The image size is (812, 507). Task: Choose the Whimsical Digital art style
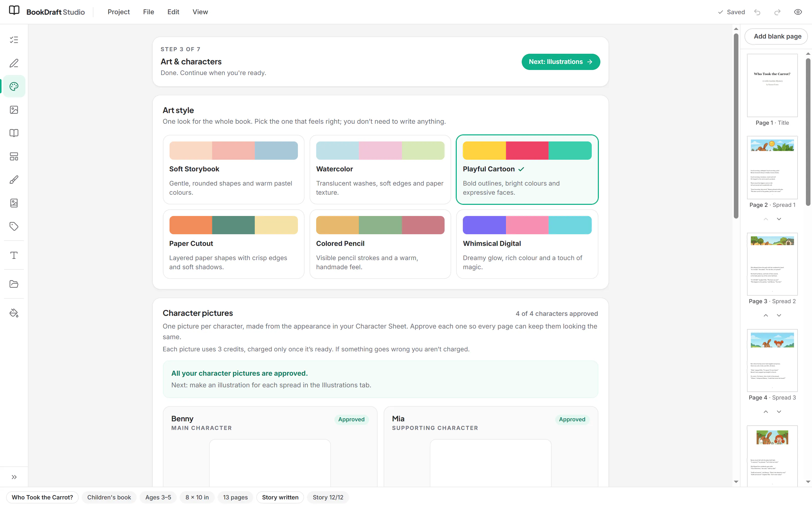pyautogui.click(x=527, y=244)
